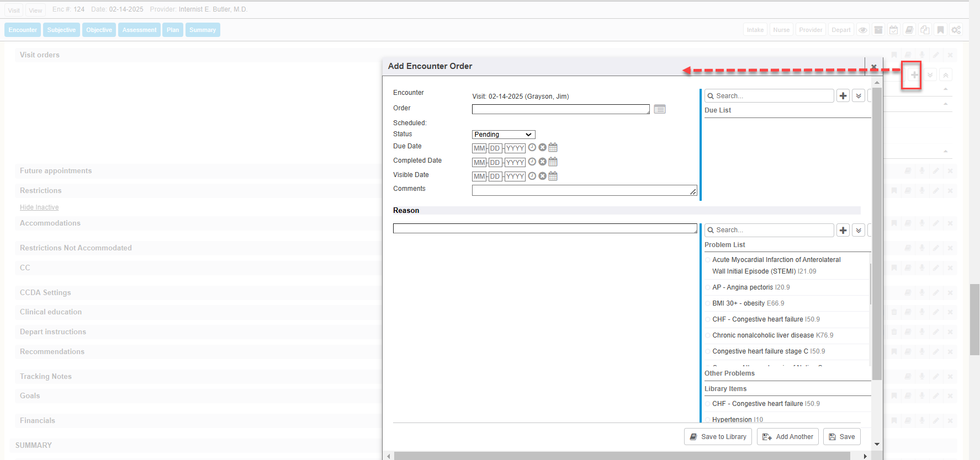Open the Plan tab
980x460 pixels.
[x=173, y=30]
